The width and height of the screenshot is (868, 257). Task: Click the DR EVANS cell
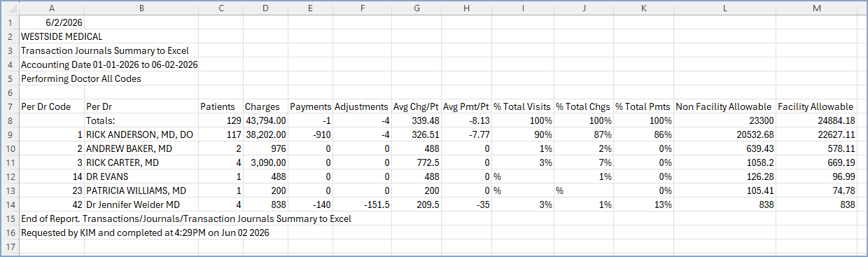(141, 176)
